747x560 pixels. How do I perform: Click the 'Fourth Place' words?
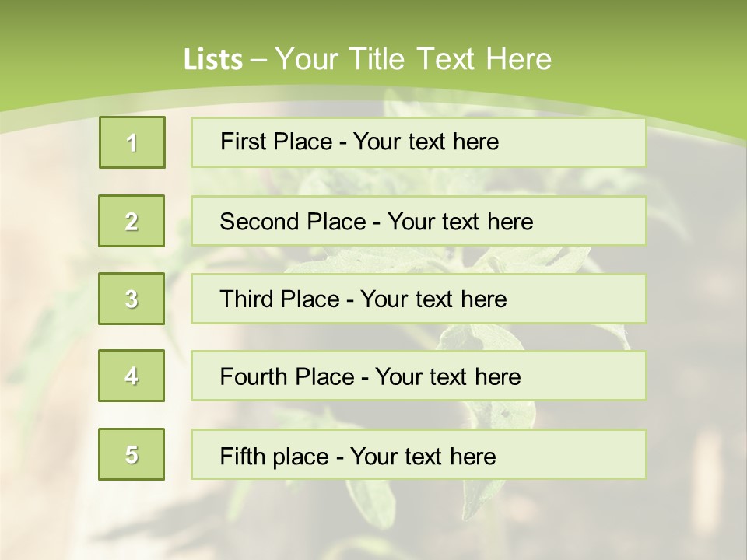click(287, 376)
